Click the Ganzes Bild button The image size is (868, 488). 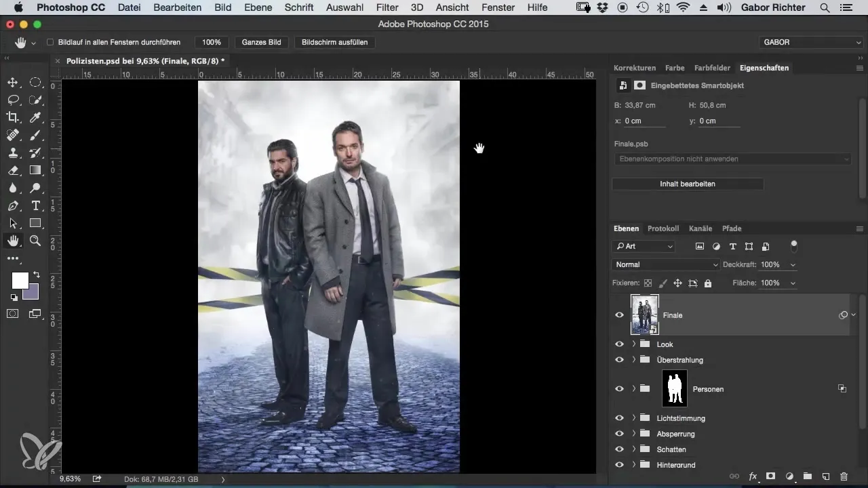tap(262, 42)
